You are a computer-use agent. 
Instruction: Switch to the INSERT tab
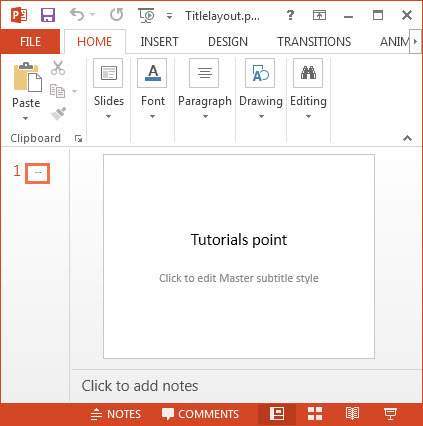click(x=159, y=42)
